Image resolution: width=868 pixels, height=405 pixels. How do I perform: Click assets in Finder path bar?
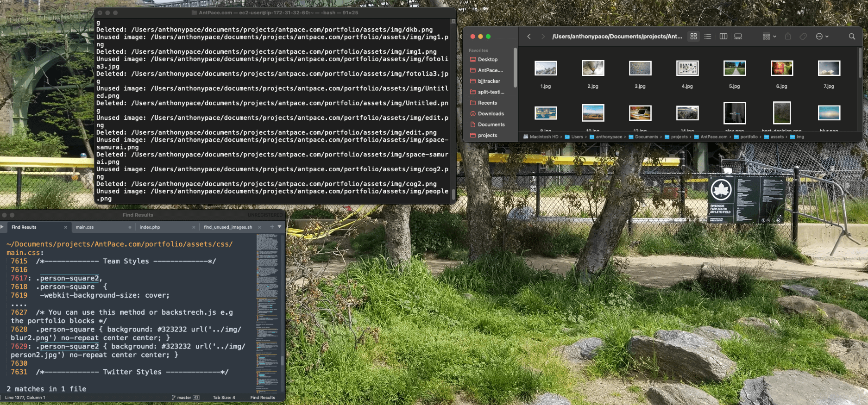tap(774, 137)
